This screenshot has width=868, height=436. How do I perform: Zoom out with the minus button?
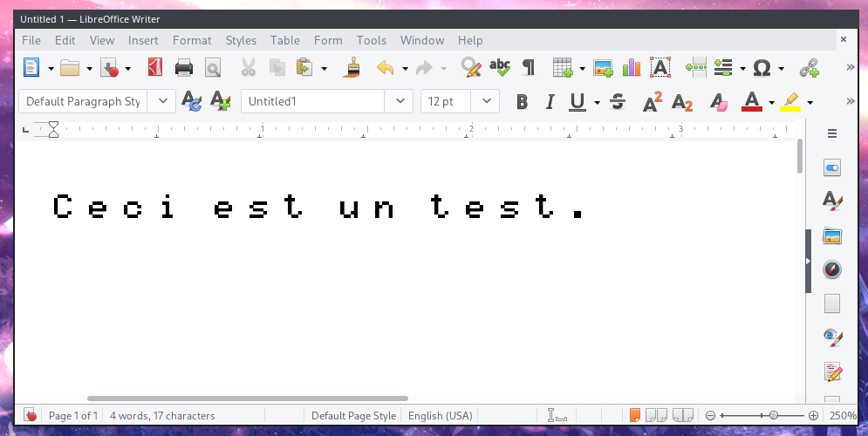[711, 416]
